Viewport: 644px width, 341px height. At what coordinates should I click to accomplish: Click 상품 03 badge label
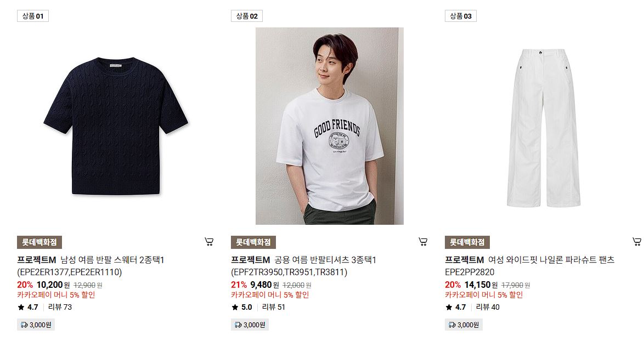[x=461, y=16]
